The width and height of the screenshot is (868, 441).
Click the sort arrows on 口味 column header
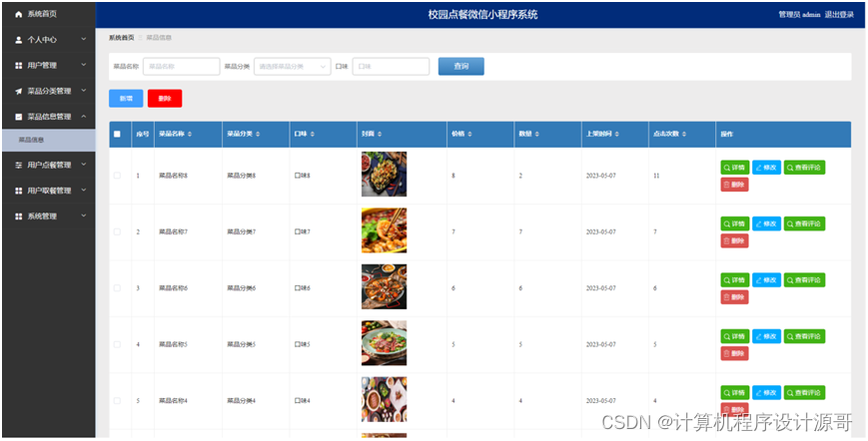(313, 135)
